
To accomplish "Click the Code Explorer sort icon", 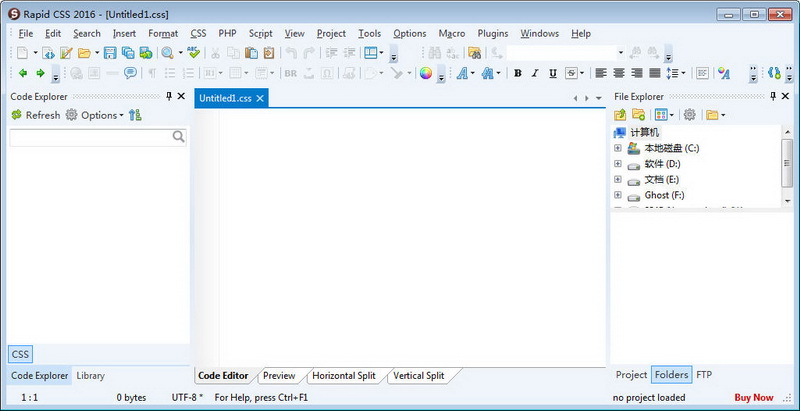I will tap(135, 115).
